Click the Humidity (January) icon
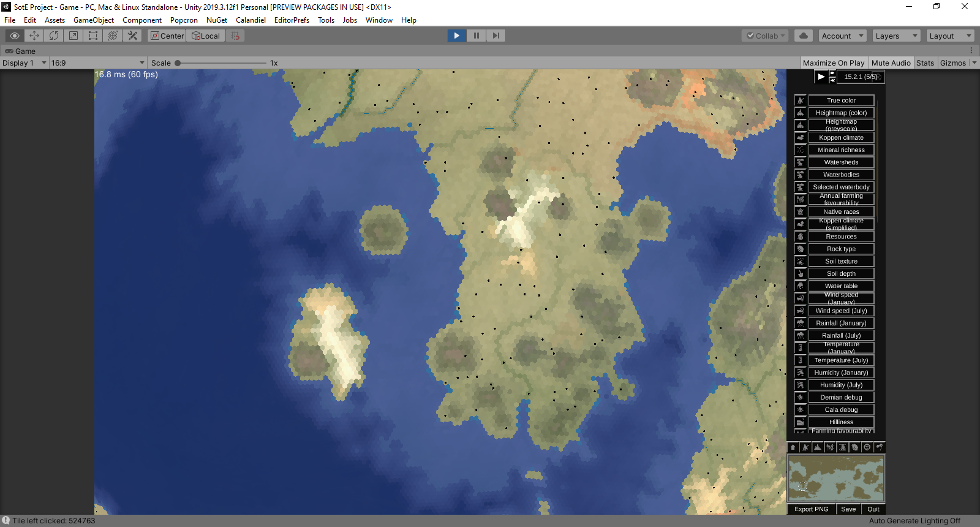980x527 pixels. [801, 373]
